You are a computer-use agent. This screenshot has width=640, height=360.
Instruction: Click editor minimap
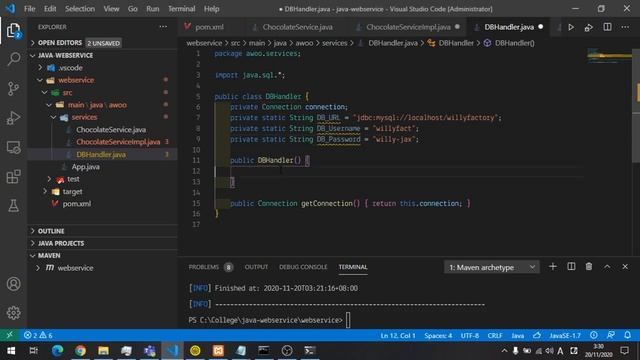tap(609, 56)
